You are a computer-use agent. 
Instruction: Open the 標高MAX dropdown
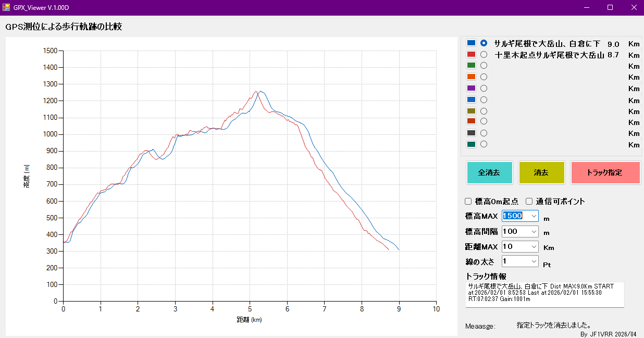[x=534, y=216]
